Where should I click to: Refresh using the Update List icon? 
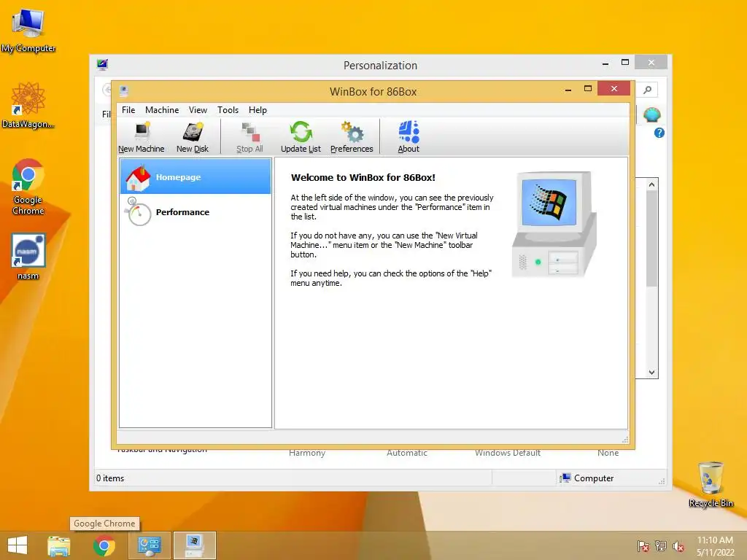tap(301, 137)
